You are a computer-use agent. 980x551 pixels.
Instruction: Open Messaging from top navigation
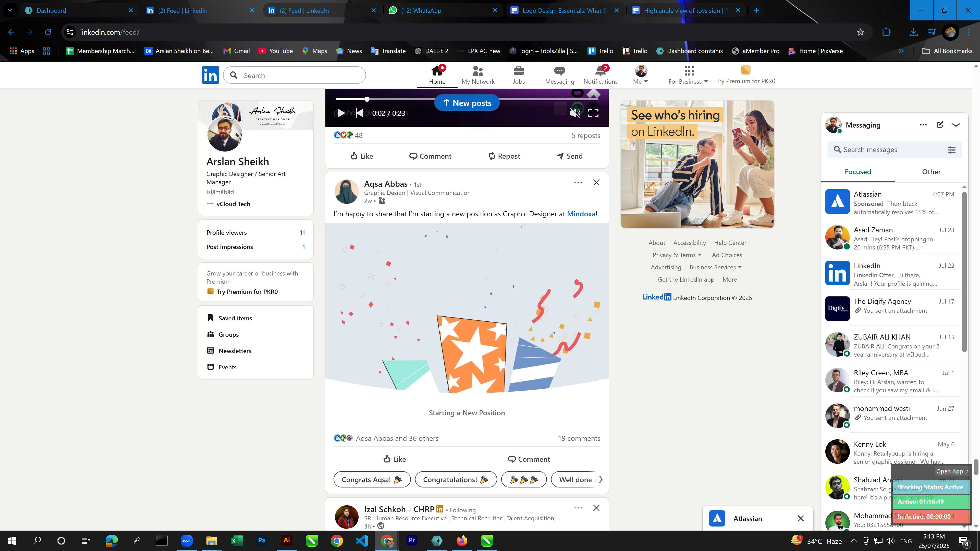pyautogui.click(x=559, y=75)
